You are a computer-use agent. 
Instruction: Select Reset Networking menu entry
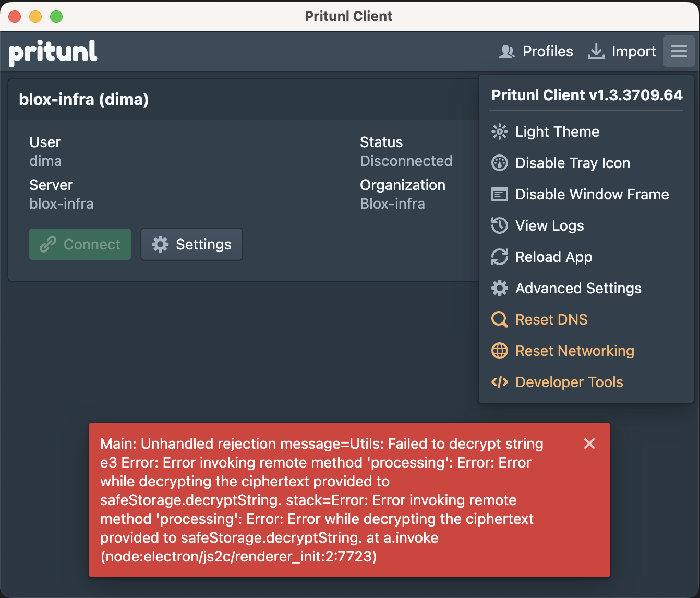[586, 351]
